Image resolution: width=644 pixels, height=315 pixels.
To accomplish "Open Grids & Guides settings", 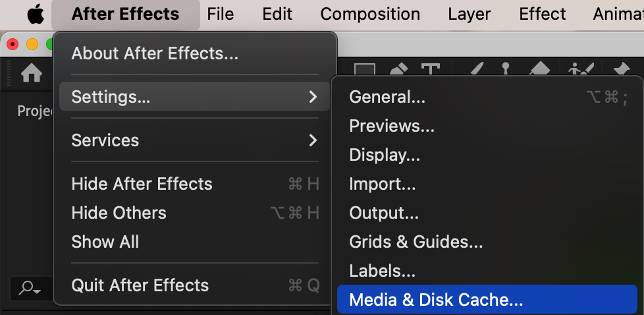I will coord(416,242).
